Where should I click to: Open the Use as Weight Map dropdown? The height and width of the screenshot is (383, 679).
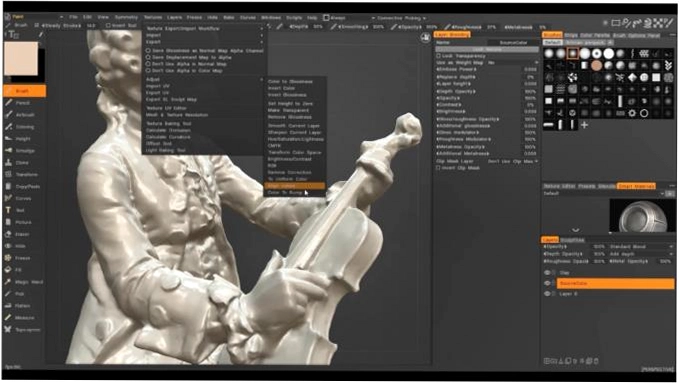click(x=513, y=63)
